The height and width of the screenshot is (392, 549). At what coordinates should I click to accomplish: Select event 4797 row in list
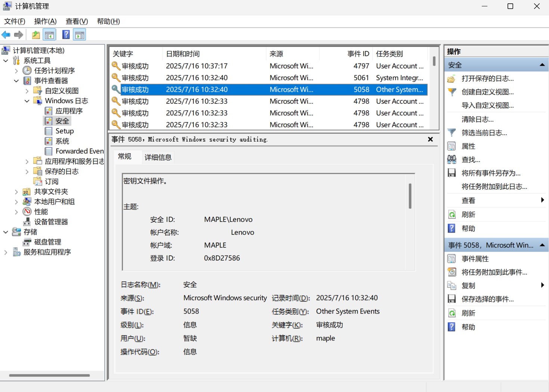click(269, 66)
